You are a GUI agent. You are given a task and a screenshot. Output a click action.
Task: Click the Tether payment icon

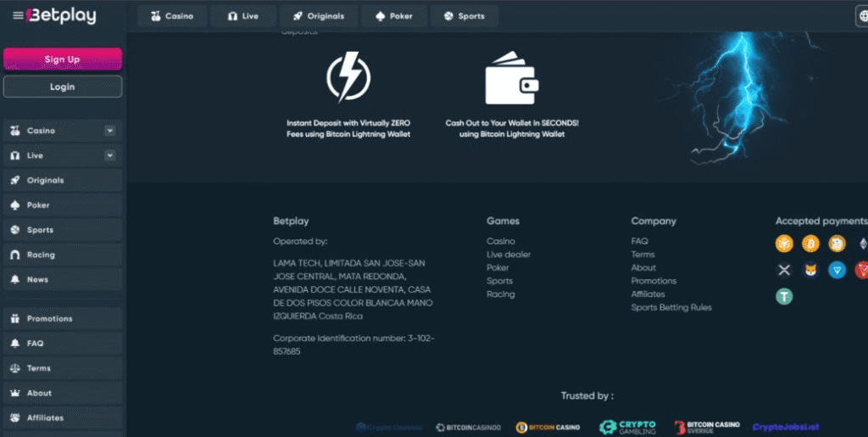click(x=784, y=296)
